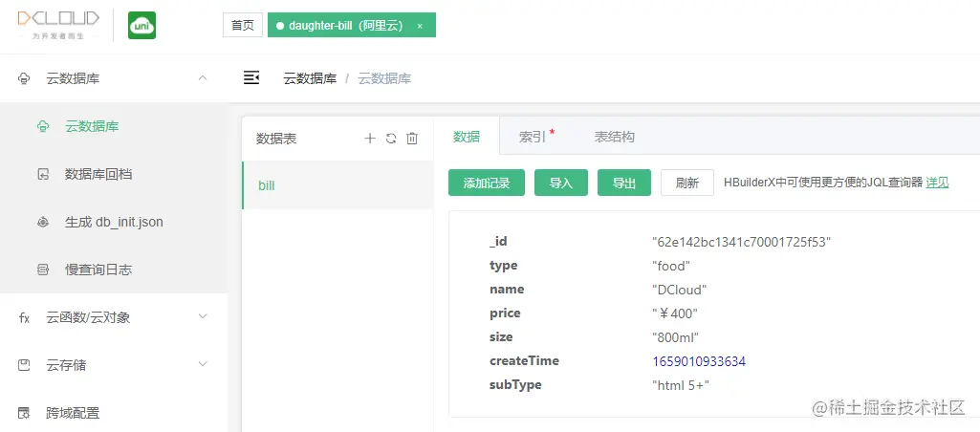Collapse the 云数据库 sidebar section chevron

tap(203, 78)
